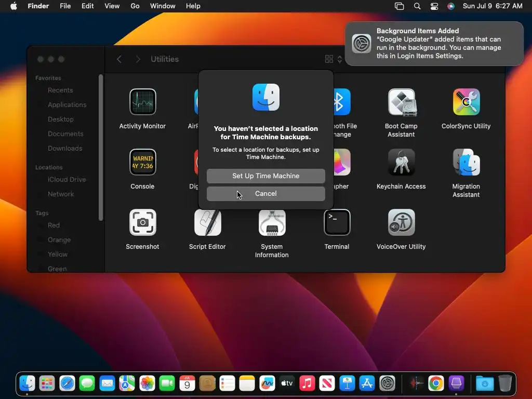Image resolution: width=532 pixels, height=399 pixels.
Task: Select Recents in Finder sidebar
Action: tap(60, 90)
